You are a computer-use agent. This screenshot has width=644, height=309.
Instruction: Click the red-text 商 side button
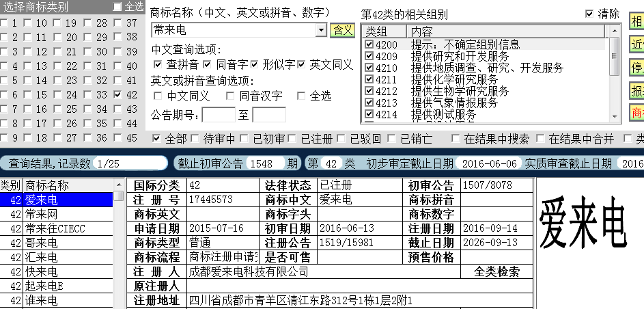(x=636, y=113)
